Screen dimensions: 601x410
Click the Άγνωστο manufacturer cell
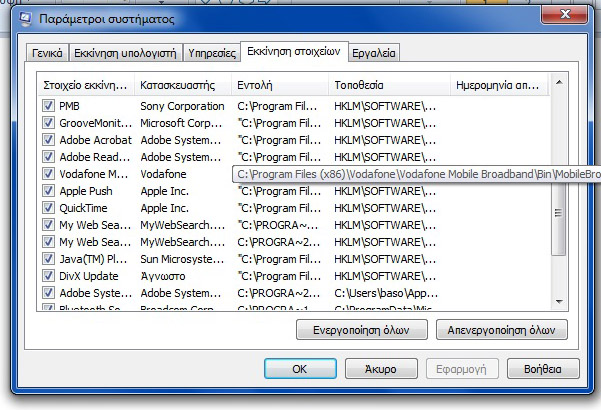[163, 276]
